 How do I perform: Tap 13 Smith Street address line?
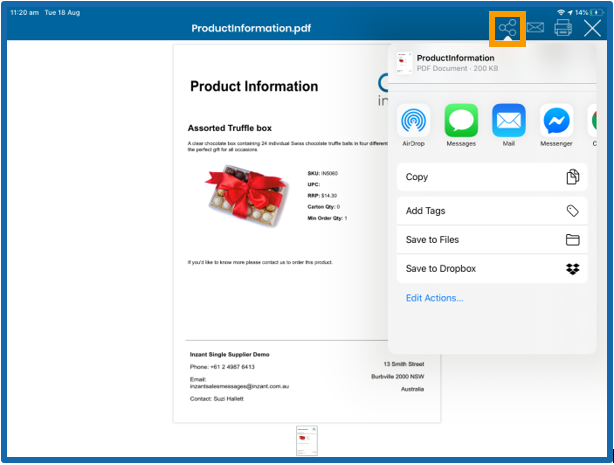click(404, 364)
